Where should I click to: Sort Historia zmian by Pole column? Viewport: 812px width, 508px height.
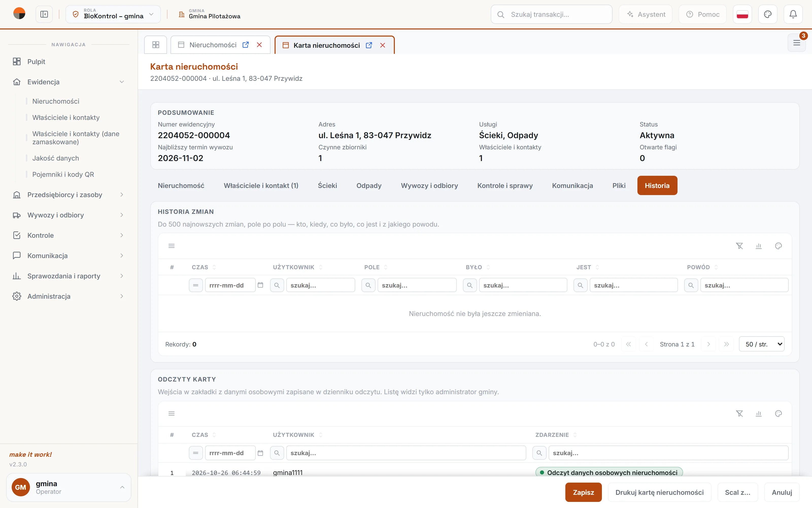376,267
